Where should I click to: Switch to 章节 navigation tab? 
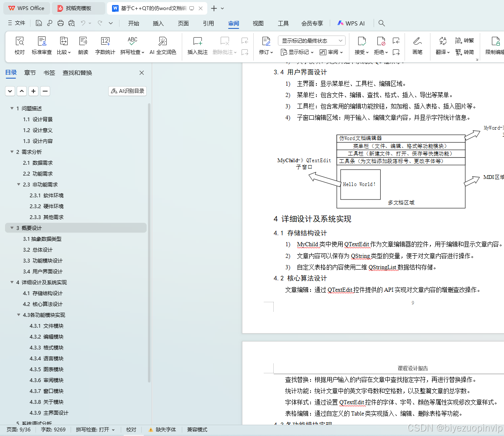pyautogui.click(x=30, y=73)
